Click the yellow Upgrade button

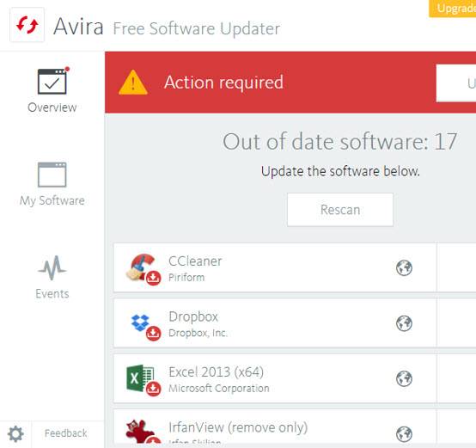click(x=452, y=9)
